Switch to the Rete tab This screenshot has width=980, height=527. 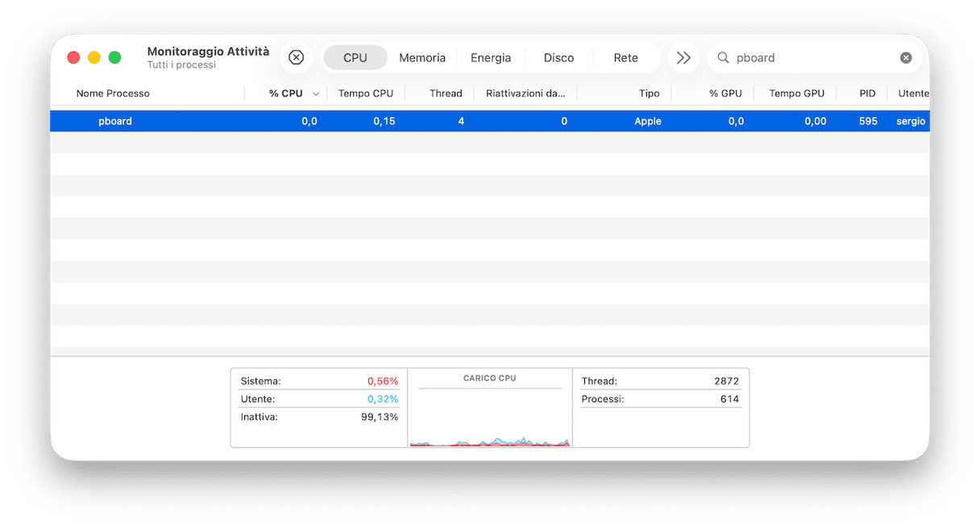tap(625, 58)
